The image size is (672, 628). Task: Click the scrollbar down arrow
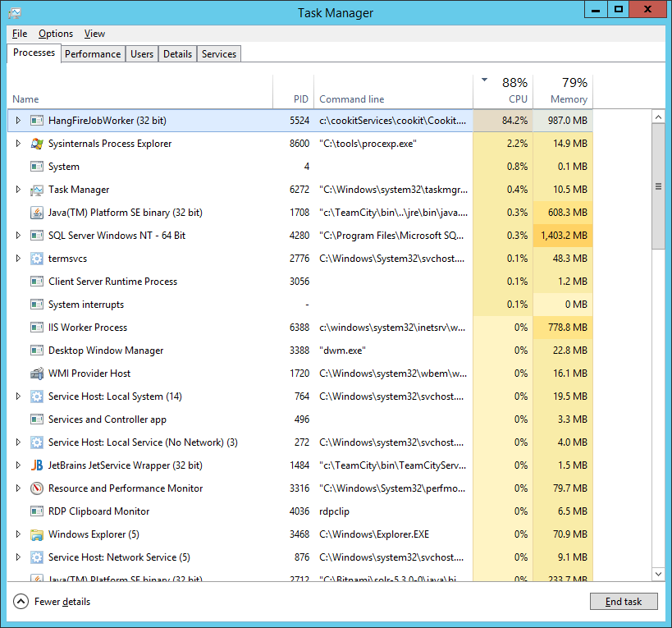658,574
